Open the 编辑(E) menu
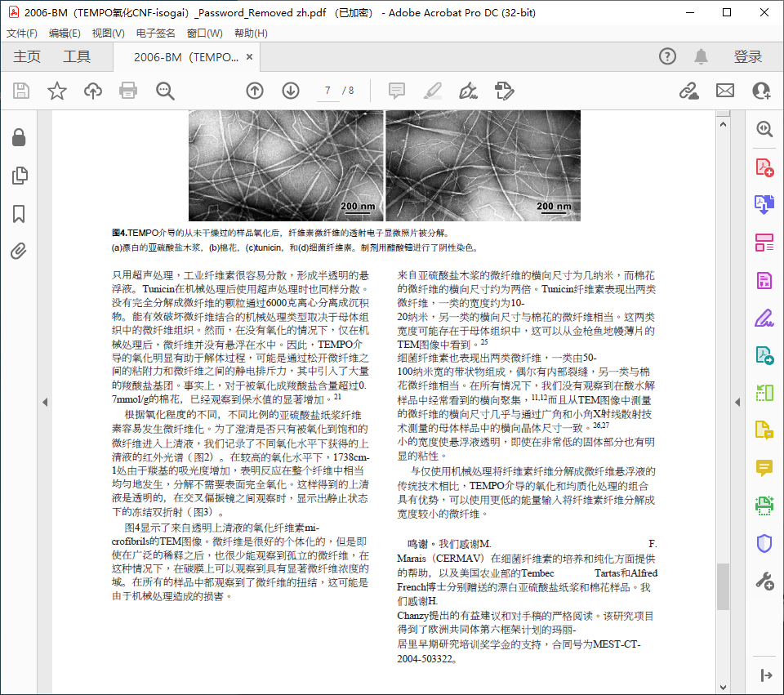The height and width of the screenshot is (695, 784). 65,33
